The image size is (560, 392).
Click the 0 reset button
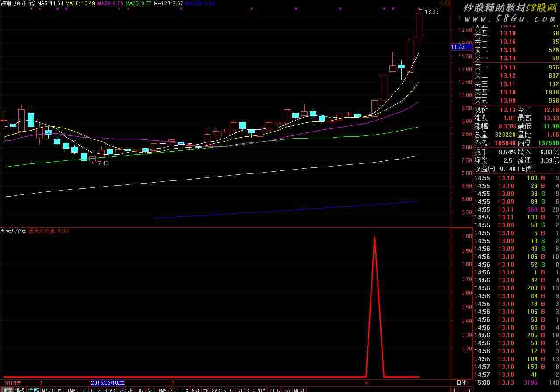coord(469,389)
